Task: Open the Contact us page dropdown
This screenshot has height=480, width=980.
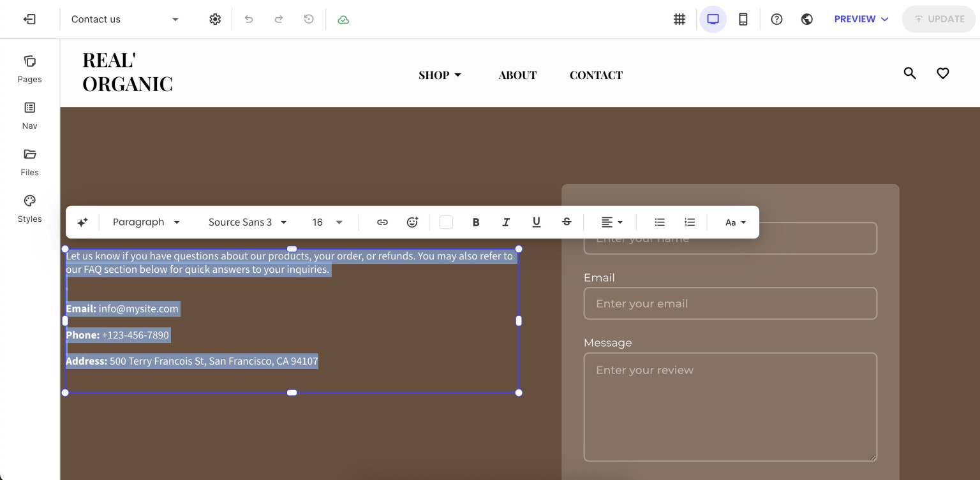Action: pyautogui.click(x=125, y=19)
